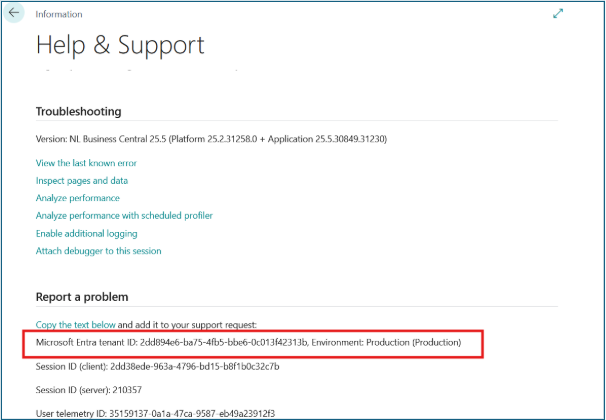Open View the last known error
Screen dimensions: 606x420
tap(86, 163)
